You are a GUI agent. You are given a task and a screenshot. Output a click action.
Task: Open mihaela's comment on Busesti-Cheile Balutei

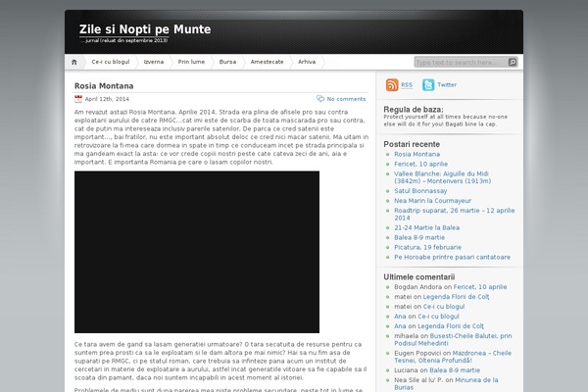[x=453, y=339]
